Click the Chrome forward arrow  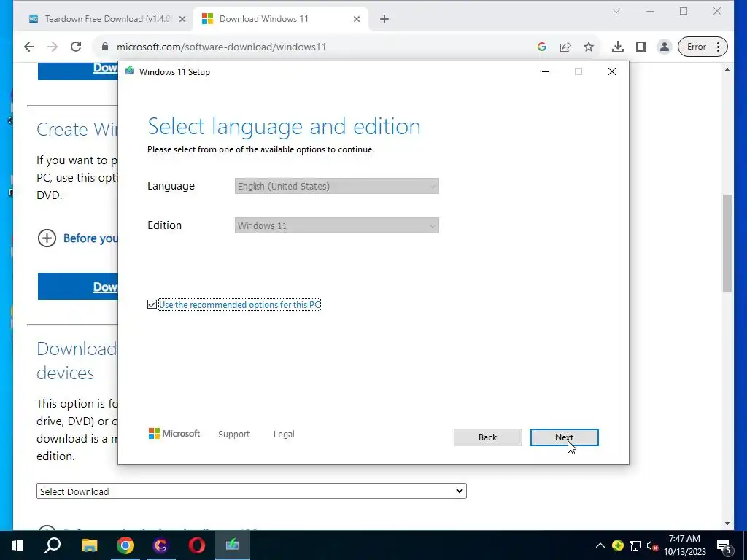[x=53, y=47]
